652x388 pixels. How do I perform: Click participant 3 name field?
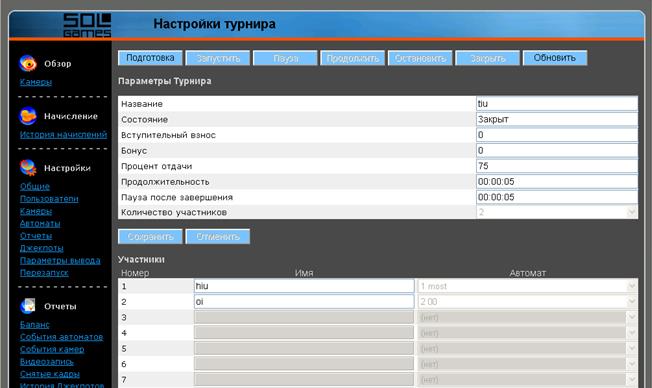(304, 317)
